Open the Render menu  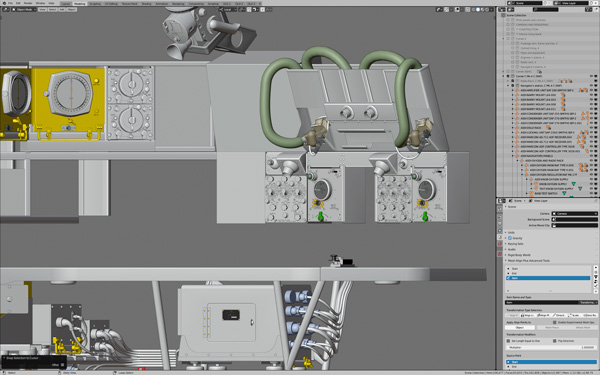28,3
